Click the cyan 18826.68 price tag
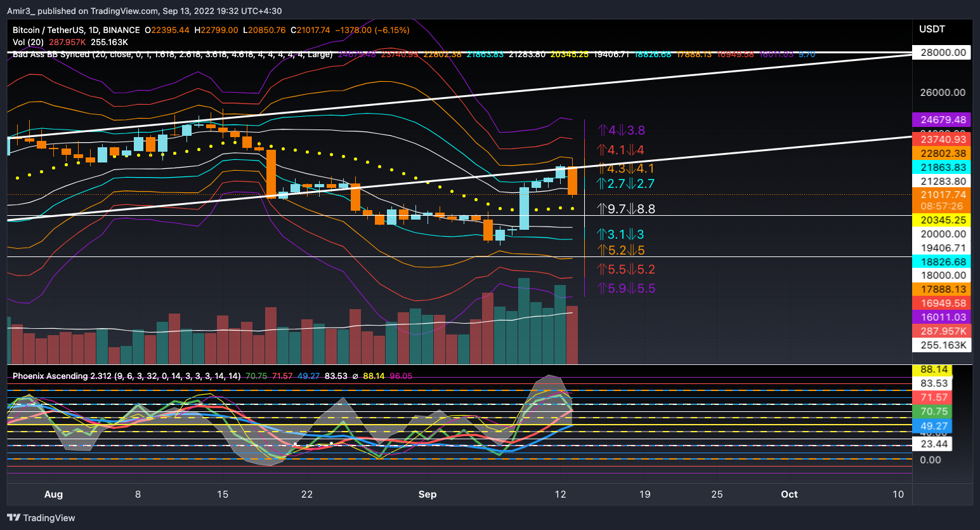Screen dimensions: 980x530 (943, 262)
